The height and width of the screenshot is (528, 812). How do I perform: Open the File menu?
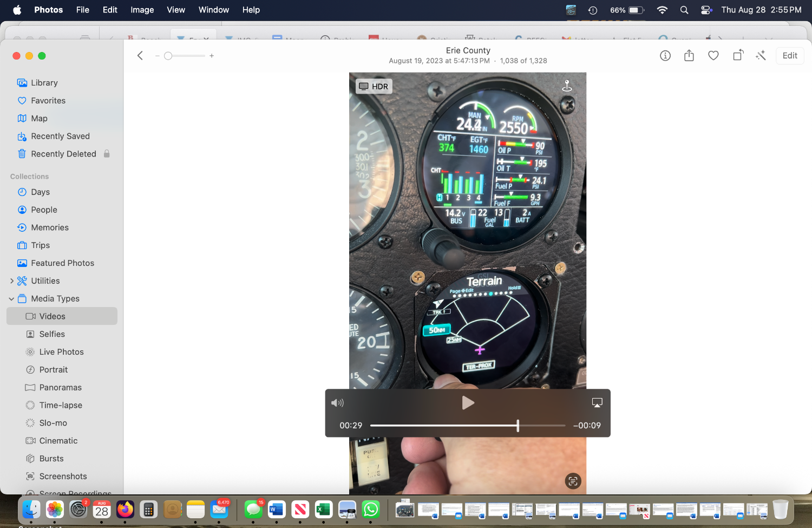[83, 10]
